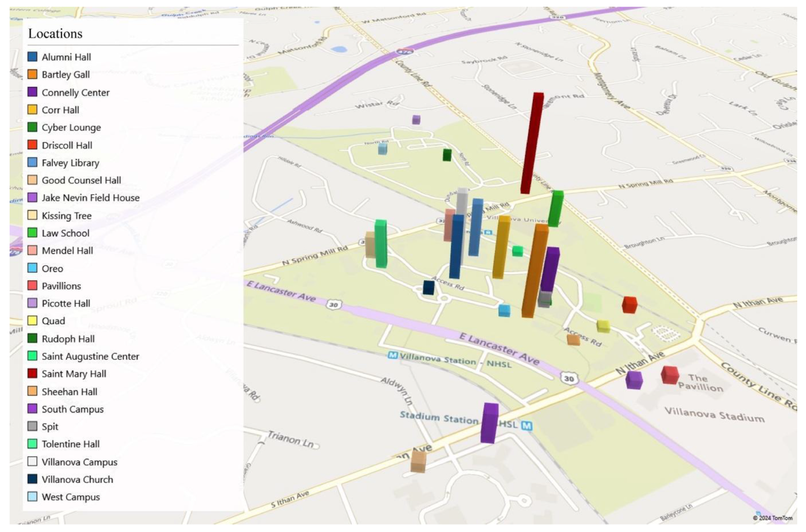Viewport: 806px width, 532px height.
Task: Click the Saint Mary Hall legend swatch
Action: click(32, 373)
